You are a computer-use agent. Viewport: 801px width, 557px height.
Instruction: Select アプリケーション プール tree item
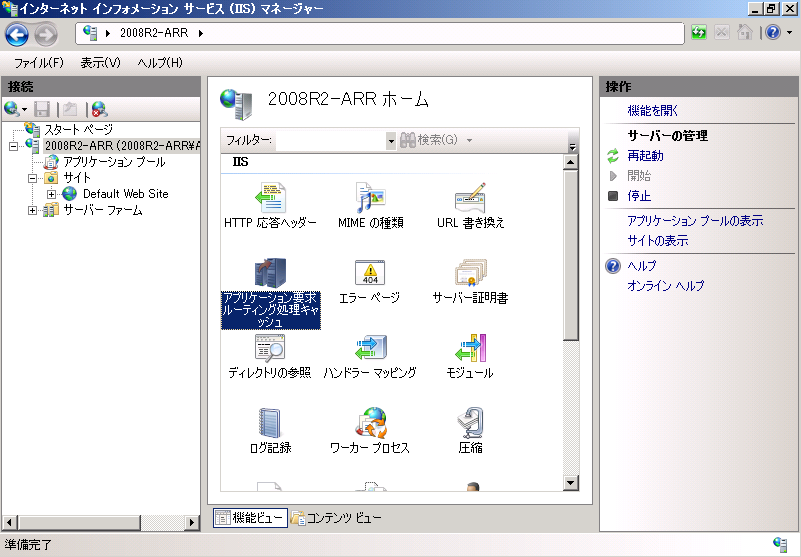point(114,163)
